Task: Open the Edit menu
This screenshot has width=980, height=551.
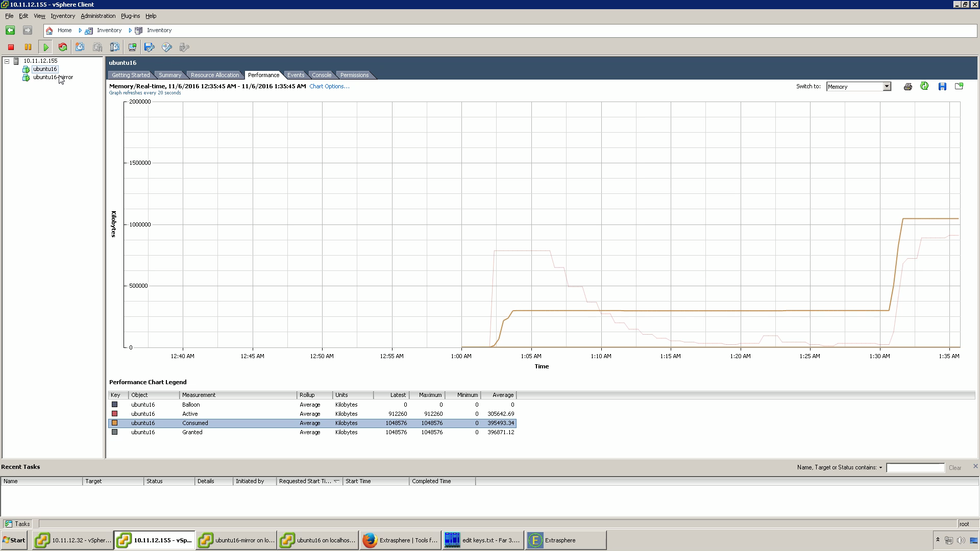Action: (23, 16)
